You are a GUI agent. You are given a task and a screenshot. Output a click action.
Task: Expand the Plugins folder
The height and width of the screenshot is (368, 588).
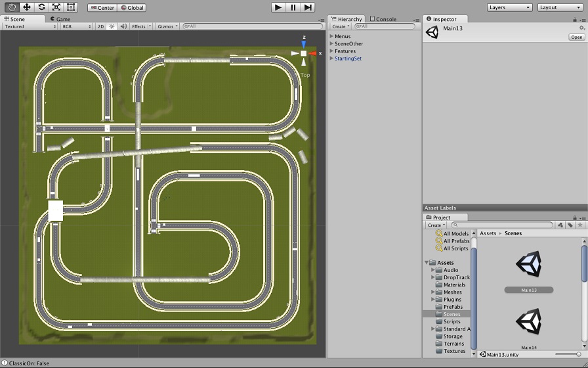pyautogui.click(x=432, y=299)
